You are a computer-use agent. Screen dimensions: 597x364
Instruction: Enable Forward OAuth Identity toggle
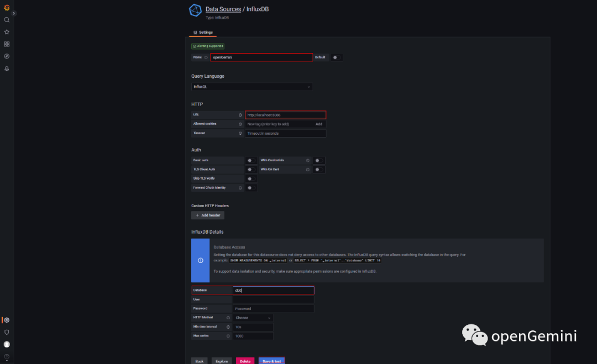coord(251,188)
